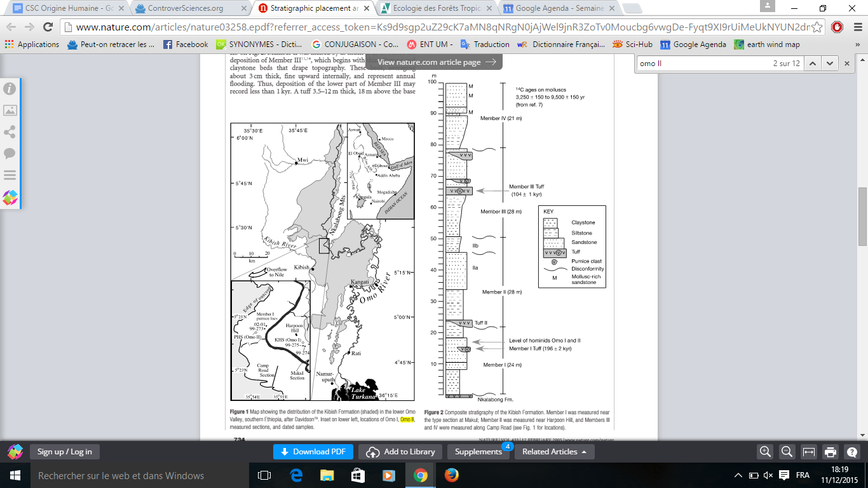Open the figures image icon in sidebar
The height and width of the screenshot is (488, 868).
[x=10, y=110]
